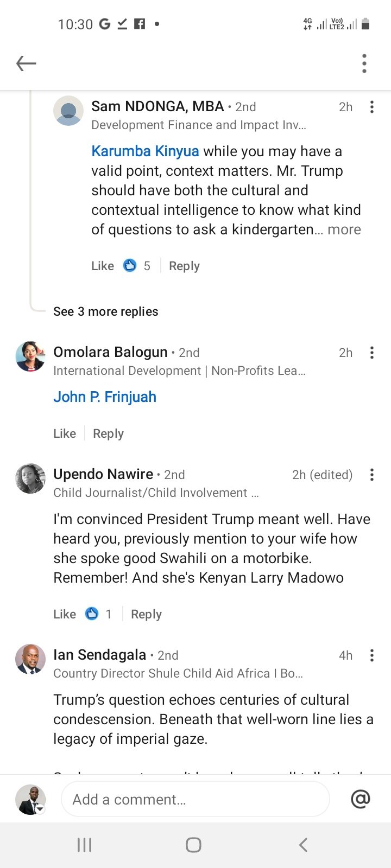391x868 pixels.
Task: Like Upendo Nawire's comment
Action: [65, 614]
